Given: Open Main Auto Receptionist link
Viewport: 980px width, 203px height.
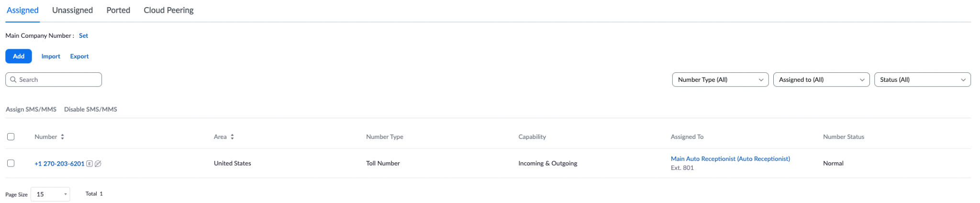Looking at the screenshot, I should [730, 159].
